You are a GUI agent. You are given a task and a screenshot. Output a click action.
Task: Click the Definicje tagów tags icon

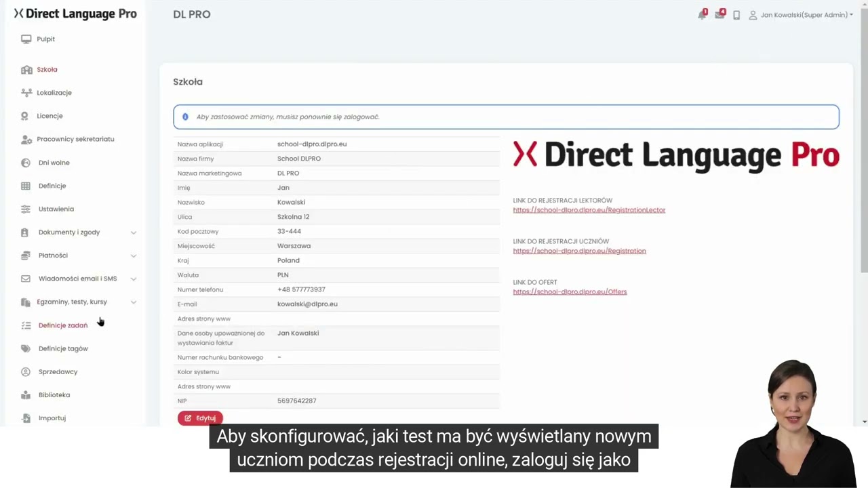[26, 348]
